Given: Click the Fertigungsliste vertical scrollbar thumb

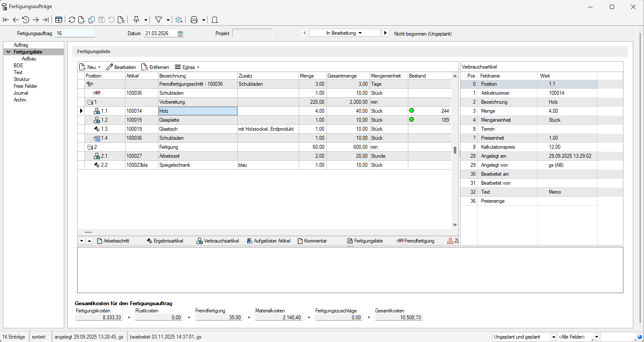Looking at the screenshot, I should click(x=455, y=150).
